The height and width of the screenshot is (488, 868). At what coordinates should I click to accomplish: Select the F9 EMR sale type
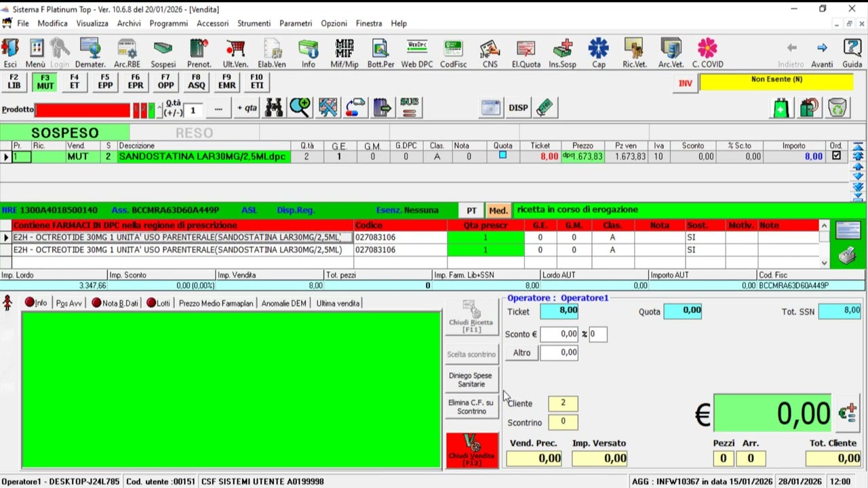click(x=226, y=82)
